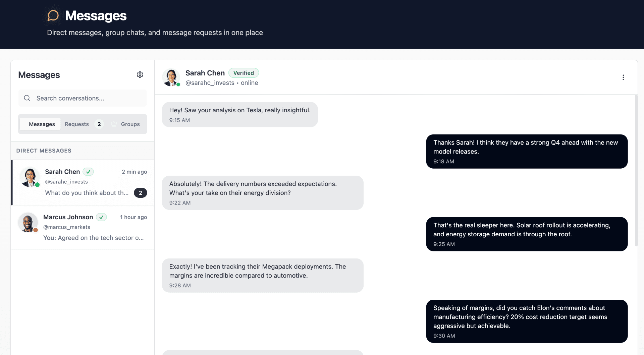This screenshot has width=644, height=355.
Task: Open messages settings gear icon
Action: (140, 75)
